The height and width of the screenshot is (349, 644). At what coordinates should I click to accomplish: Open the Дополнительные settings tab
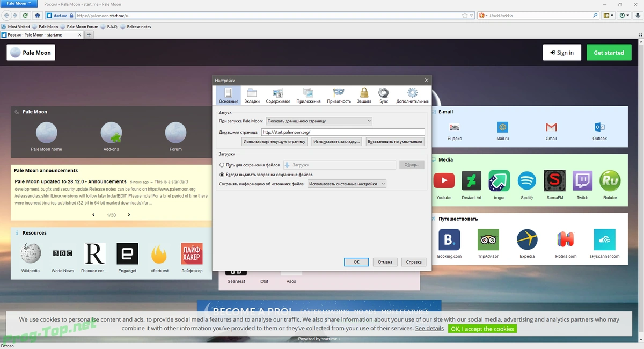(412, 96)
